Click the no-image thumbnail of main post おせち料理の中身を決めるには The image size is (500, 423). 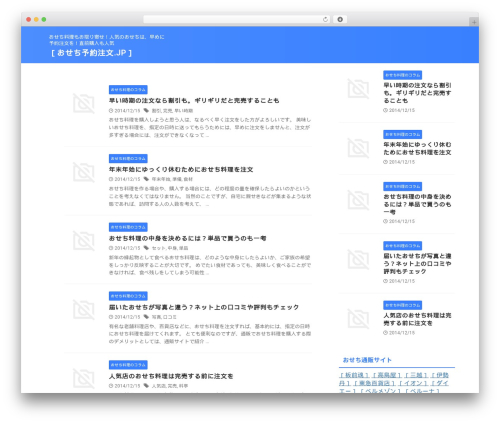pyautogui.click(x=84, y=241)
